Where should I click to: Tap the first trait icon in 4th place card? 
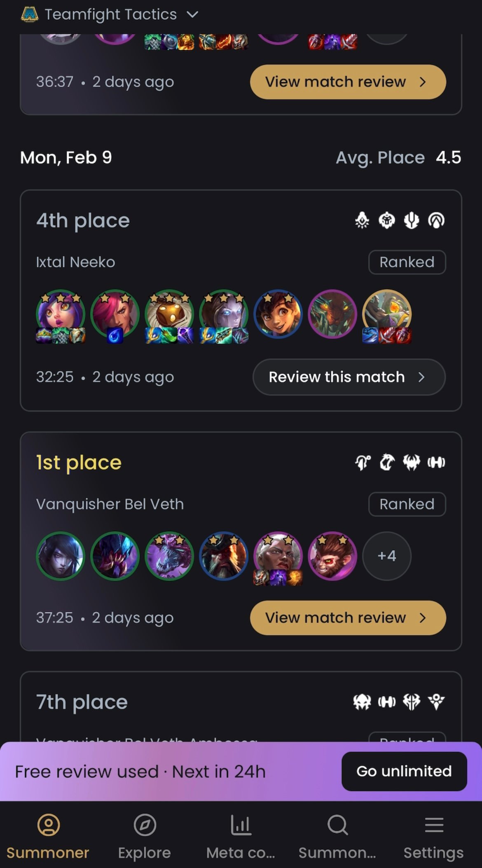(362, 220)
